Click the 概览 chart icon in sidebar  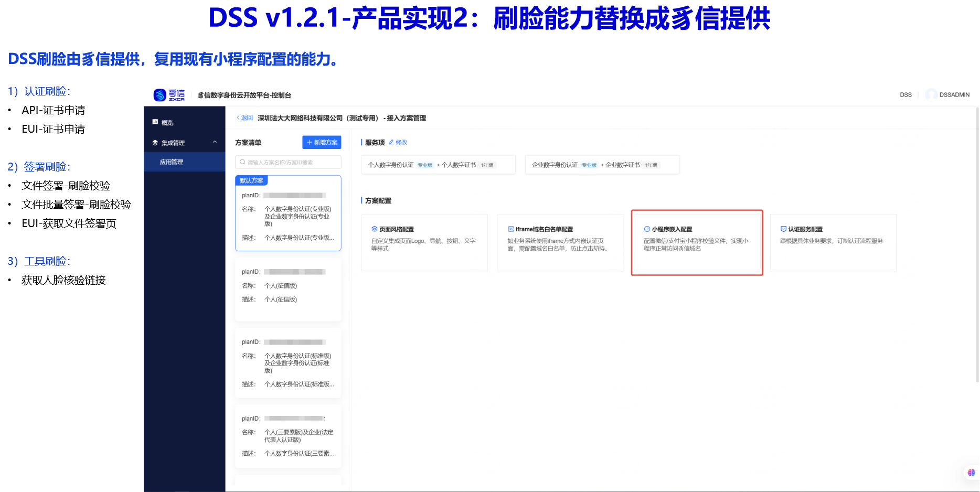tap(155, 122)
